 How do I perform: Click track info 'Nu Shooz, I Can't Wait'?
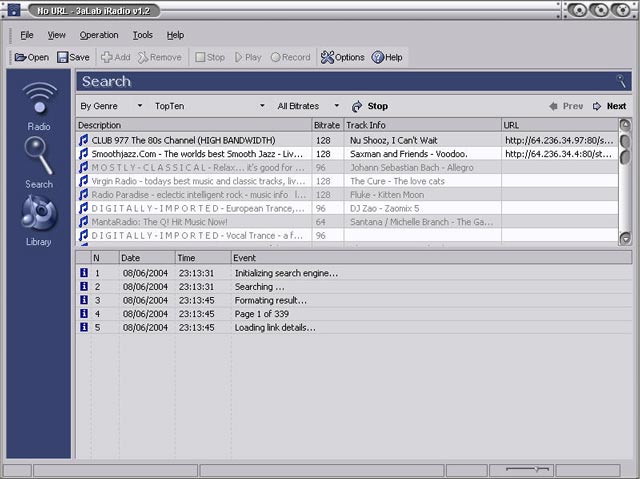click(393, 140)
